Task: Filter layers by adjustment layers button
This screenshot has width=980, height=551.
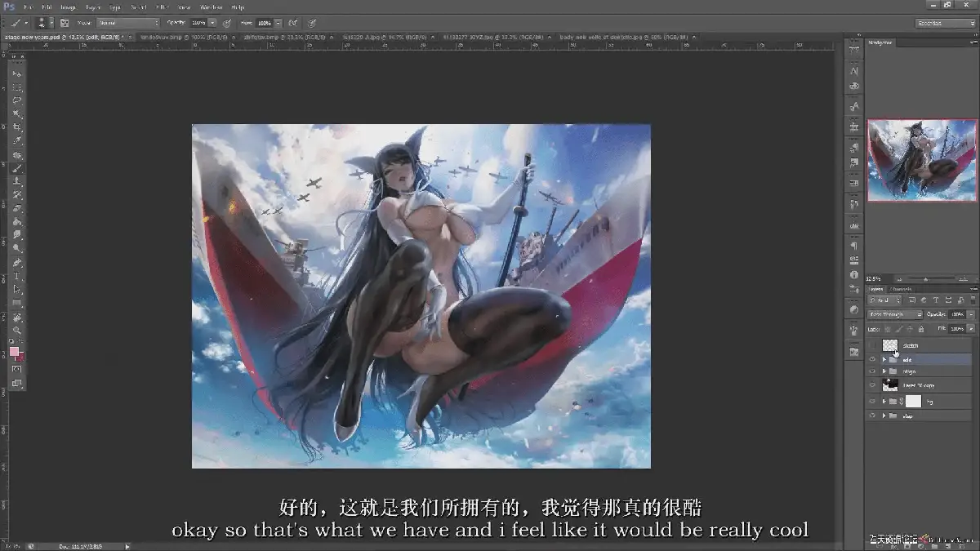Action: coord(923,300)
